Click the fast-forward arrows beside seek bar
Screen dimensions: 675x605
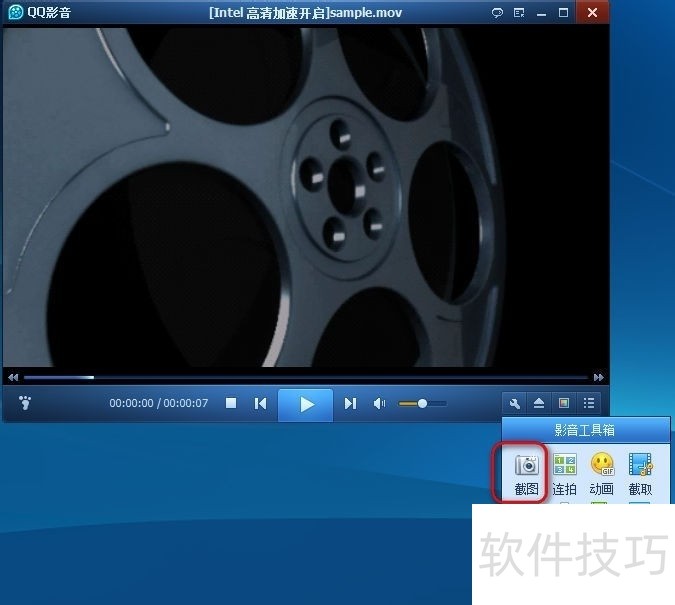598,377
